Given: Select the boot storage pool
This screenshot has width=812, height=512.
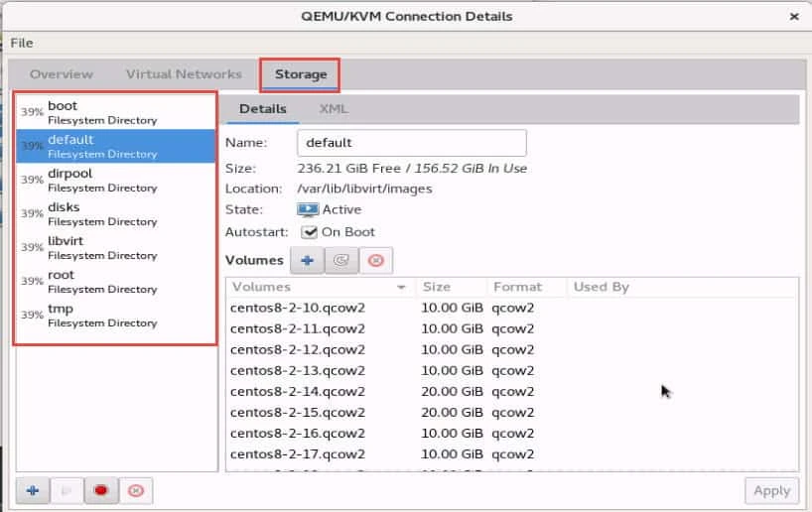Looking at the screenshot, I should click(x=115, y=112).
